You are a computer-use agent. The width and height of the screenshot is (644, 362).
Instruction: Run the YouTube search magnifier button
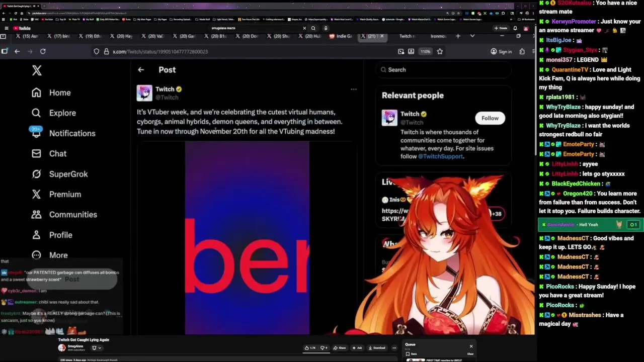(313, 28)
